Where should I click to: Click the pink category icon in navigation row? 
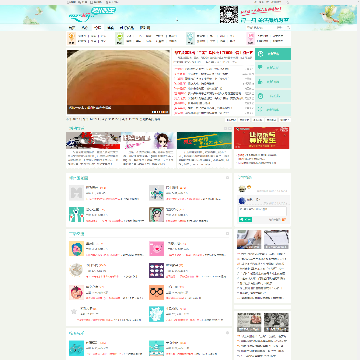coord(251,38)
